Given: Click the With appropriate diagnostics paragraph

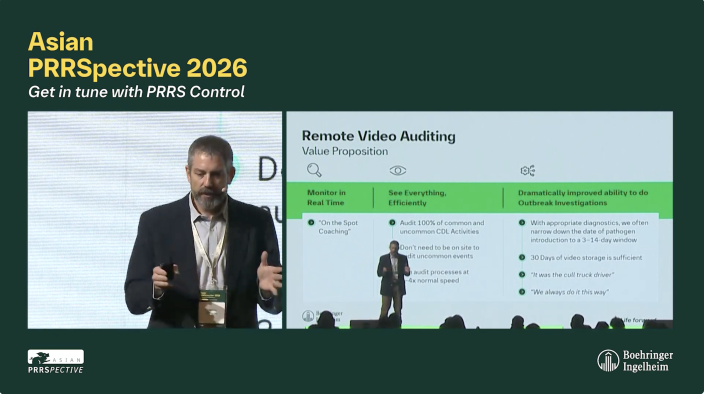Looking at the screenshot, I should pyautogui.click(x=589, y=231).
